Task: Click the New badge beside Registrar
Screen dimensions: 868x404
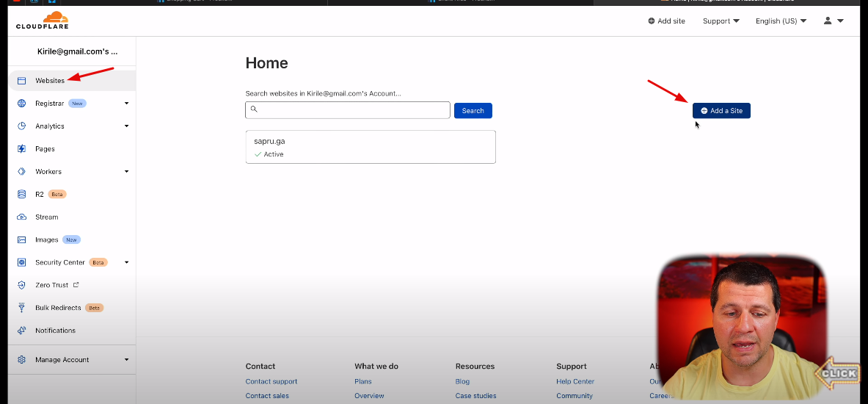Action: pyautogui.click(x=77, y=104)
